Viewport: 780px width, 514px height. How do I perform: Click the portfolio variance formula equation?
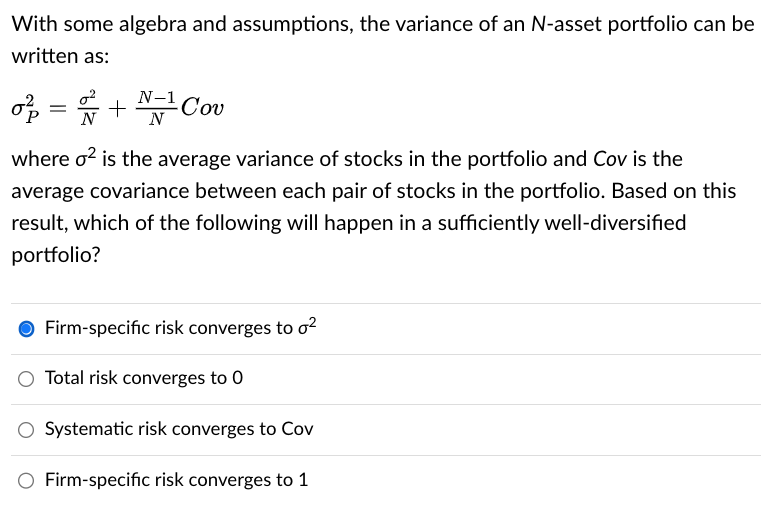(x=118, y=107)
